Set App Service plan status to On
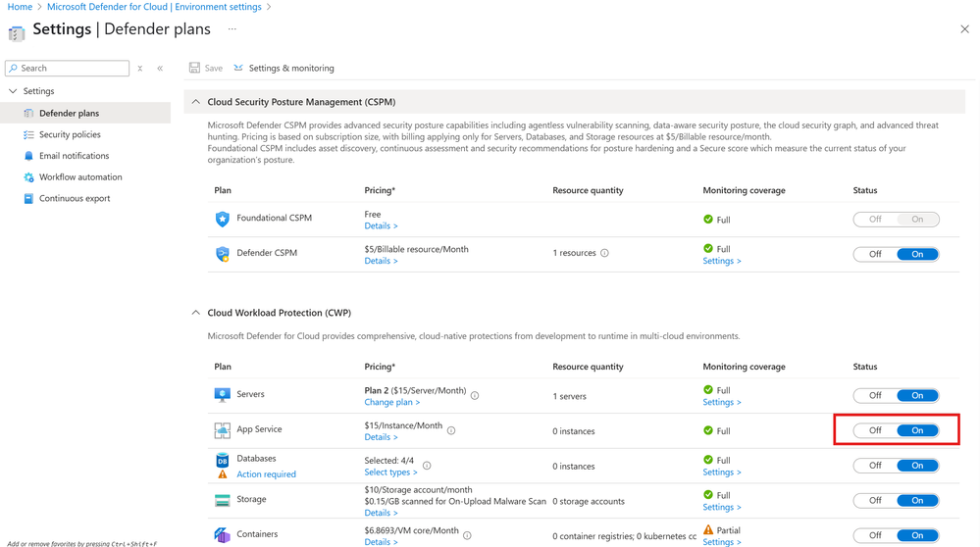 [917, 430]
